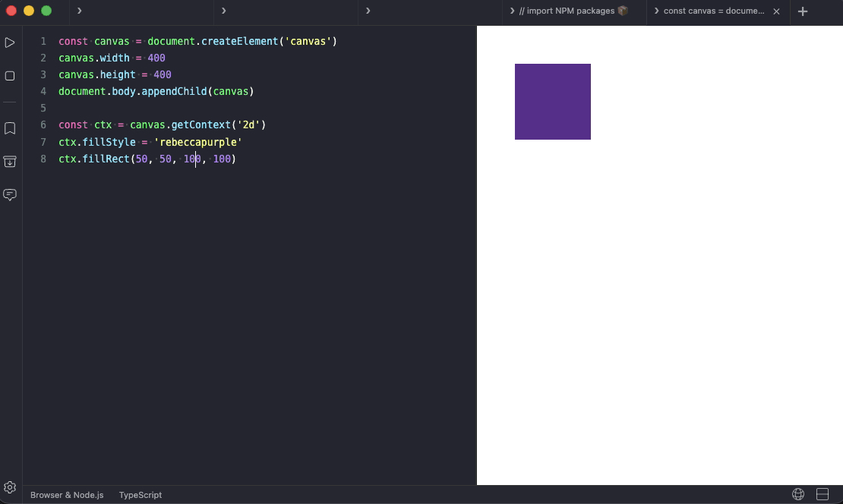Screen dimensions: 843x504
Task: Open settings via the gear icon
Action: (10, 487)
